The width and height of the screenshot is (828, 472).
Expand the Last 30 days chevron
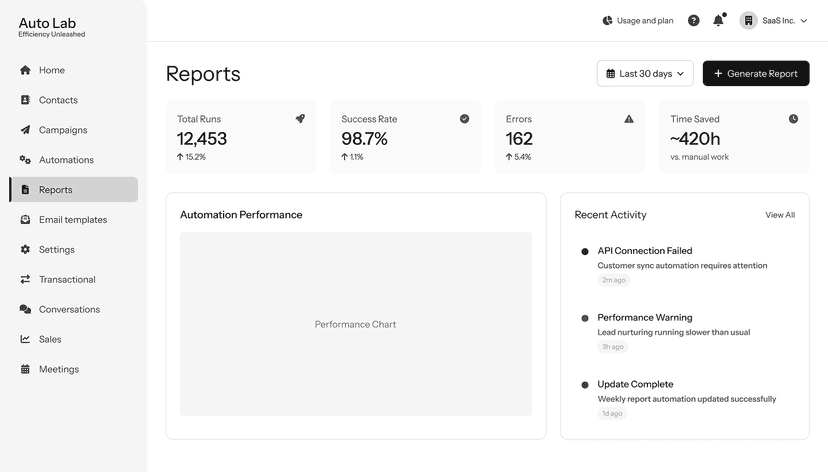point(680,73)
